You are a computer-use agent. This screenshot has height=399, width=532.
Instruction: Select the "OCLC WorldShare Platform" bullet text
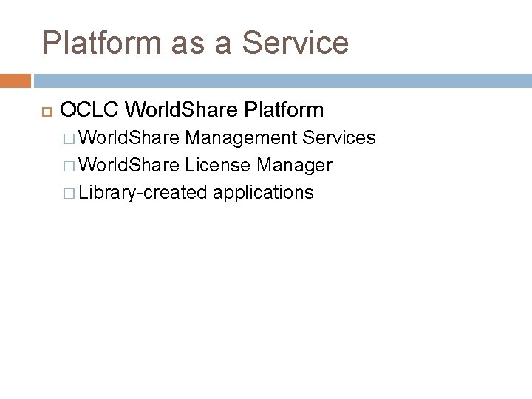pyautogui.click(x=191, y=109)
